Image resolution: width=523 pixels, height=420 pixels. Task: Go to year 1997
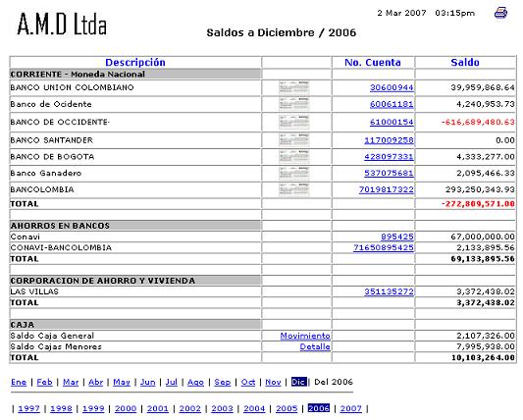click(28, 408)
